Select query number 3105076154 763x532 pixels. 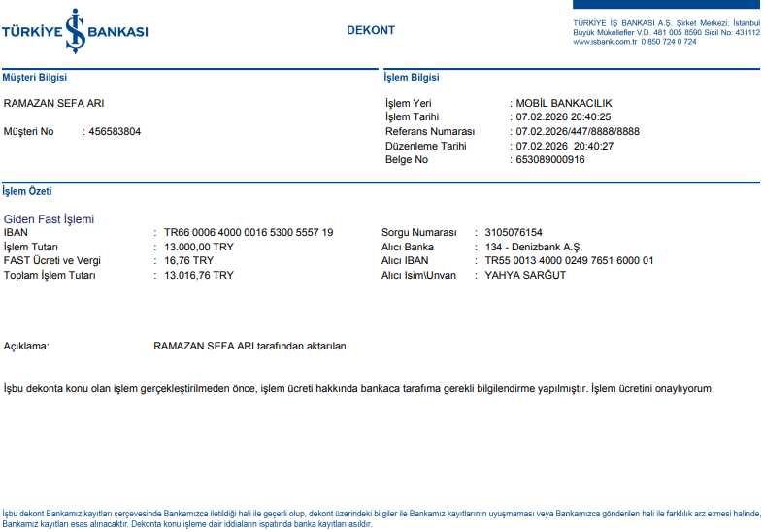click(x=514, y=232)
